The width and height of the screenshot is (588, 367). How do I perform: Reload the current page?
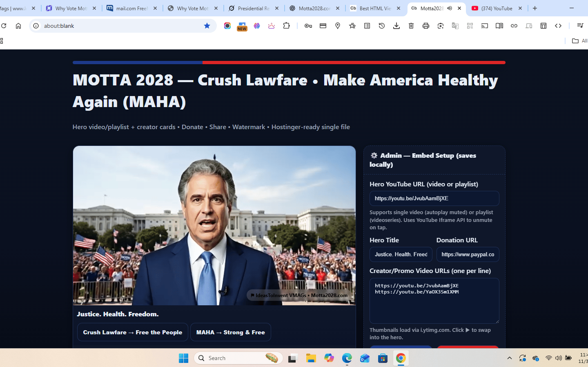coord(4,26)
